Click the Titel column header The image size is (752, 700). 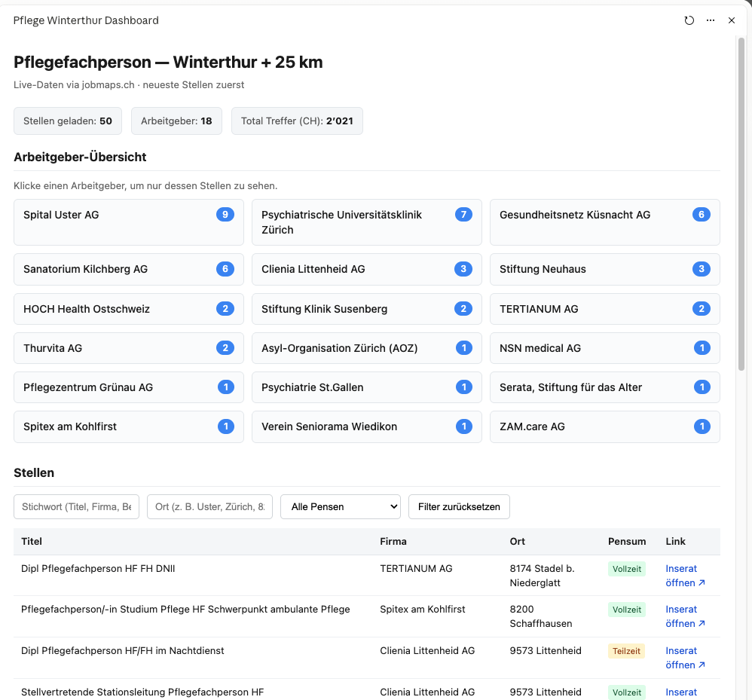pos(32,541)
